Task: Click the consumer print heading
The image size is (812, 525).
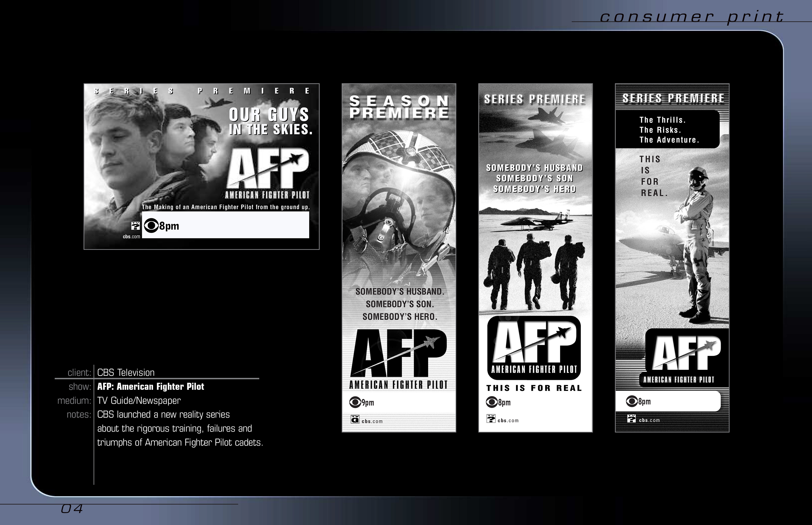Action: pyautogui.click(x=691, y=17)
